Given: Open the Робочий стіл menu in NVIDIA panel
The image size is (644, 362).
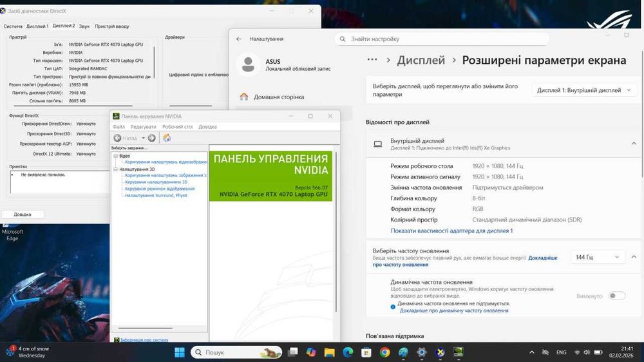Looking at the screenshot, I should click(x=178, y=127).
